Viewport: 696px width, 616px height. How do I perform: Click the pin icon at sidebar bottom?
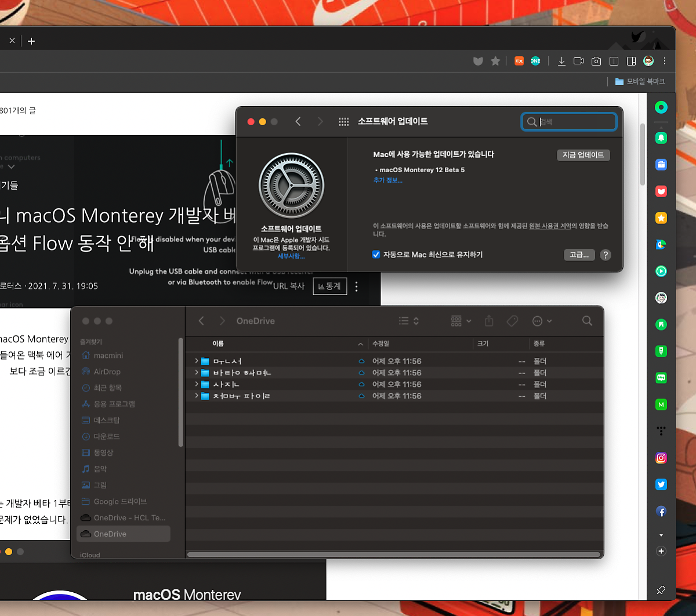tap(661, 590)
